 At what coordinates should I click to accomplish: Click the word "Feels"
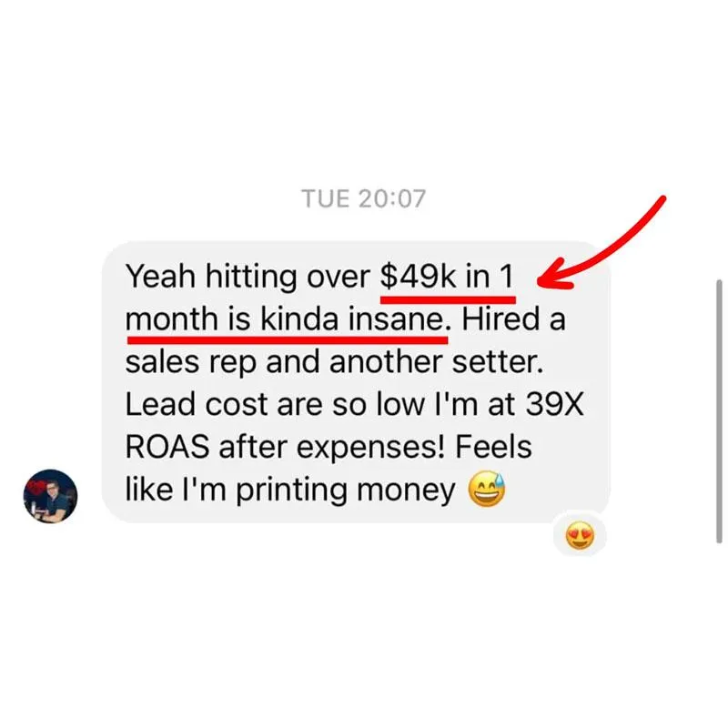click(493, 448)
